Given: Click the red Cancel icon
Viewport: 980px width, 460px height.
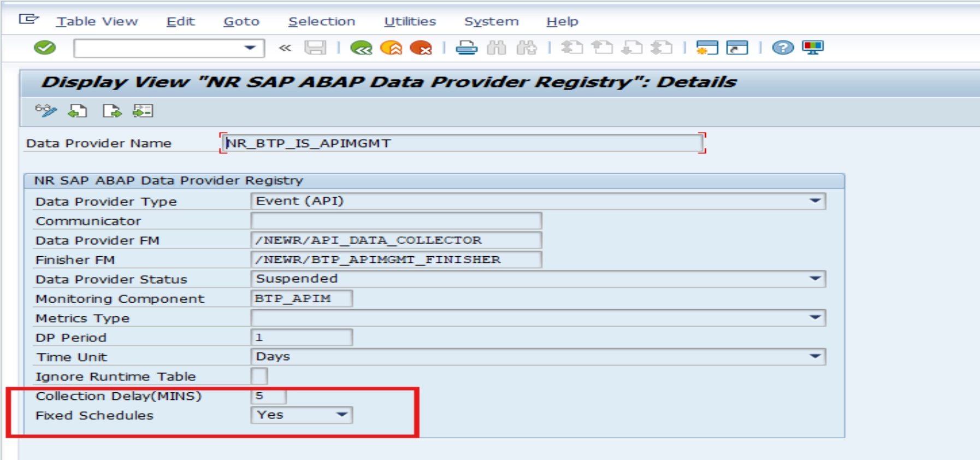Looking at the screenshot, I should coord(421,48).
